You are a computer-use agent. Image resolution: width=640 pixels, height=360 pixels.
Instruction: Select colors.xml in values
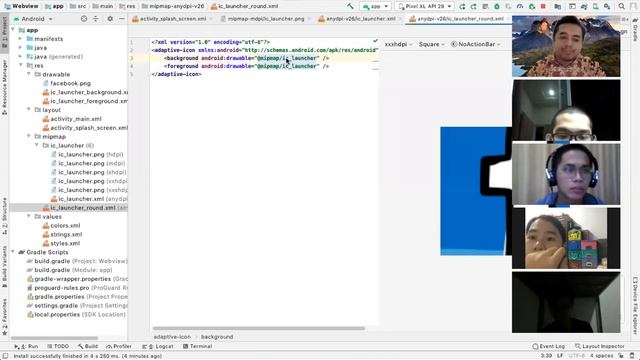pos(62,225)
